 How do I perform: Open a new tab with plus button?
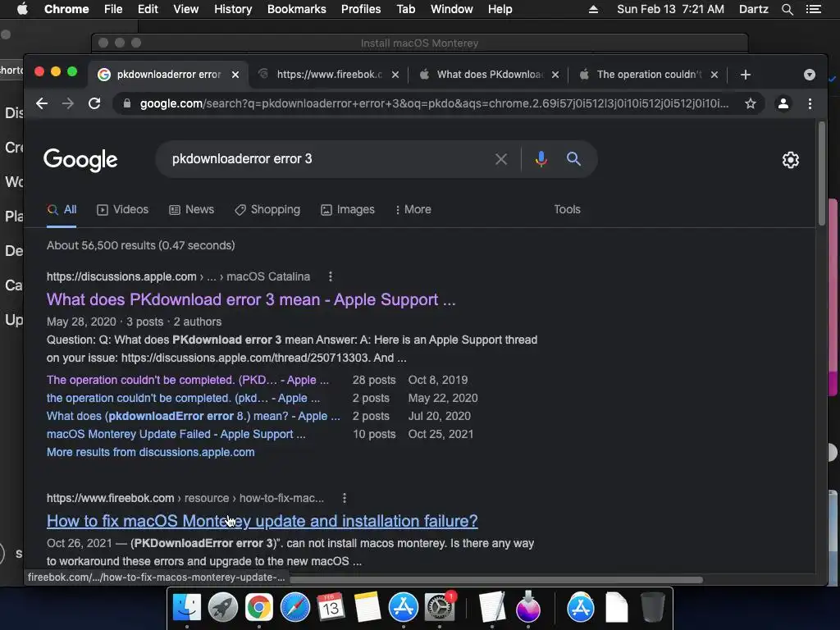(x=745, y=75)
